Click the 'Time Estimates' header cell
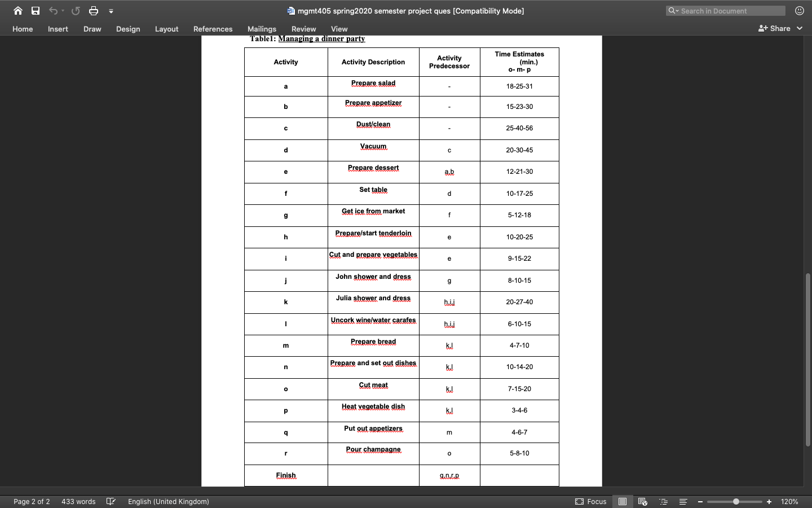Viewport: 812px width, 508px height. (x=519, y=62)
